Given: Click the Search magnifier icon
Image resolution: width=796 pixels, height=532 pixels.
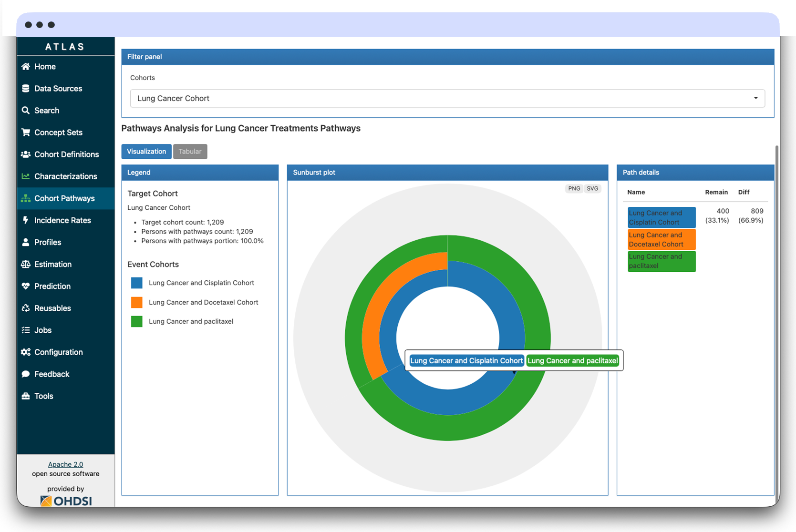Looking at the screenshot, I should click(26, 110).
